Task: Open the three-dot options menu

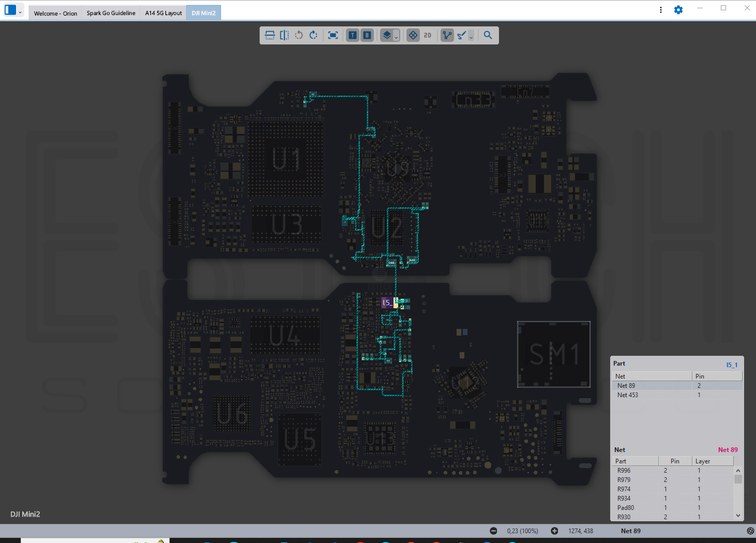Action: [661, 10]
